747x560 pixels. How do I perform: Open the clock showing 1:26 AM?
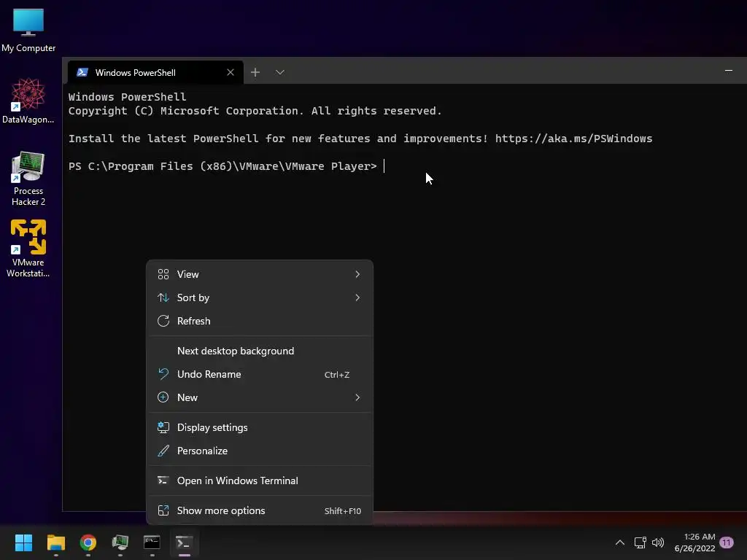[695, 542]
